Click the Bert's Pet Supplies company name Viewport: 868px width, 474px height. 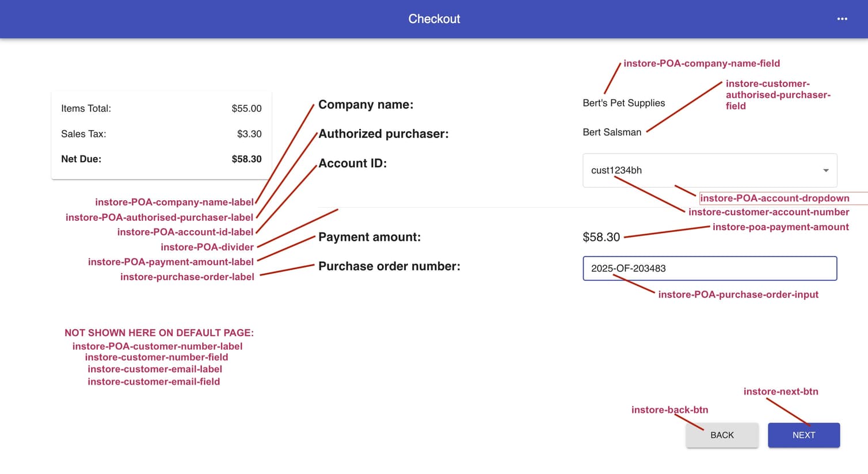click(x=623, y=103)
